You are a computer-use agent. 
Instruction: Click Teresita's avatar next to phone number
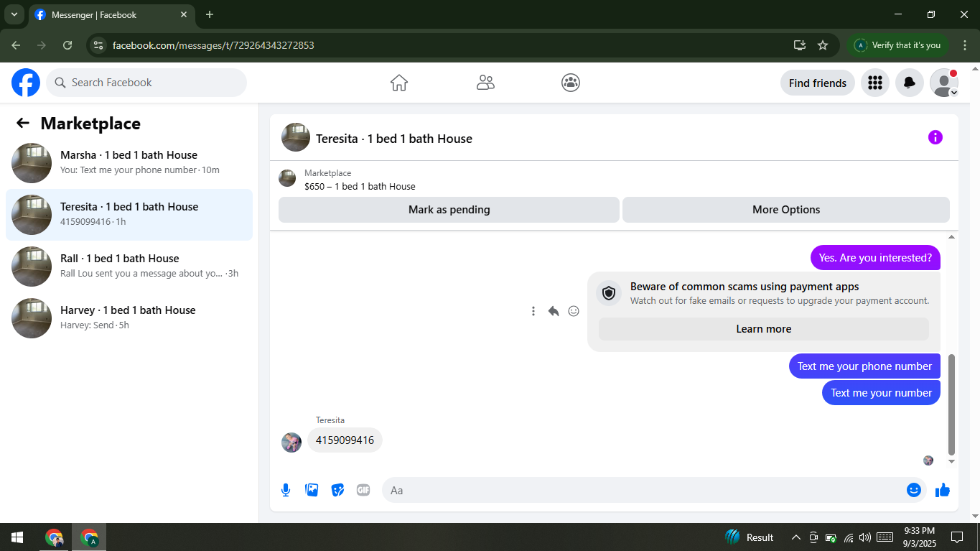point(291,443)
